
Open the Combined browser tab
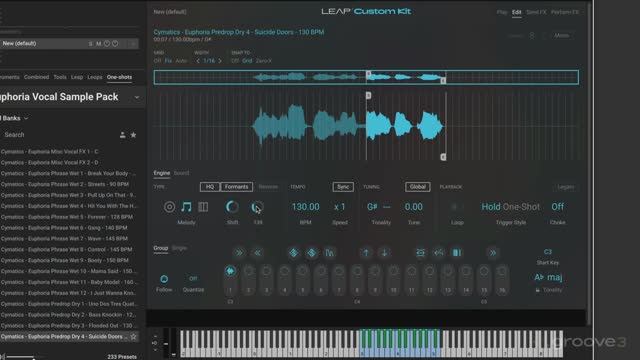coord(36,77)
